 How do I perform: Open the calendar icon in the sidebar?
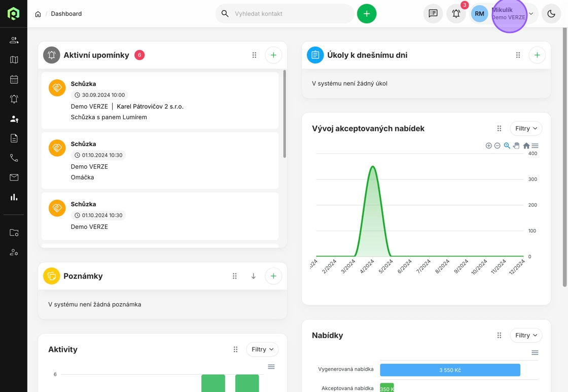(x=14, y=79)
